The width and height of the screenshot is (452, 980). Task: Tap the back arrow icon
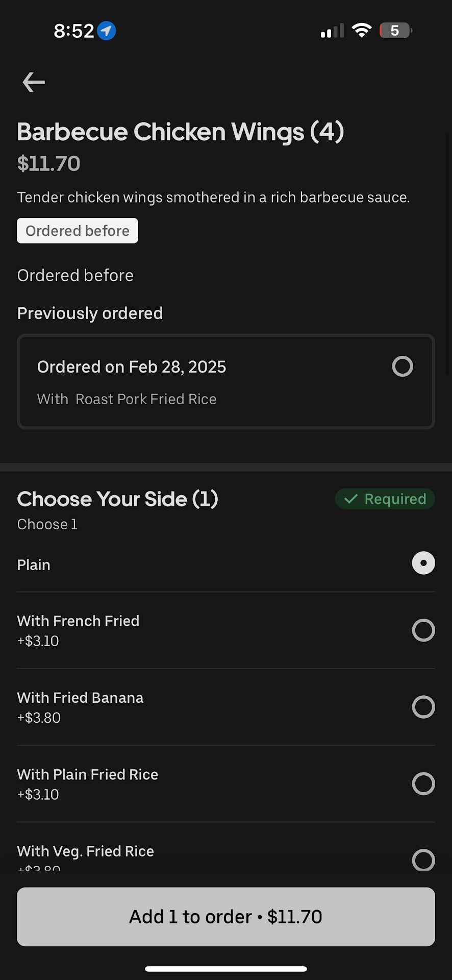[x=34, y=82]
